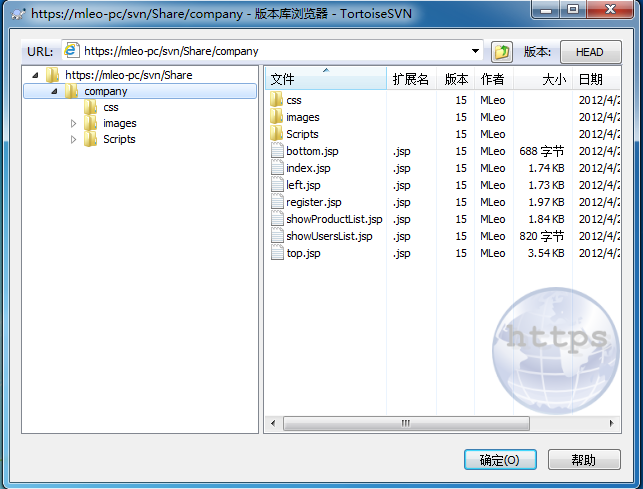Viewport: 643px width, 489px height.
Task: Click the URL address input field
Action: click(272, 51)
